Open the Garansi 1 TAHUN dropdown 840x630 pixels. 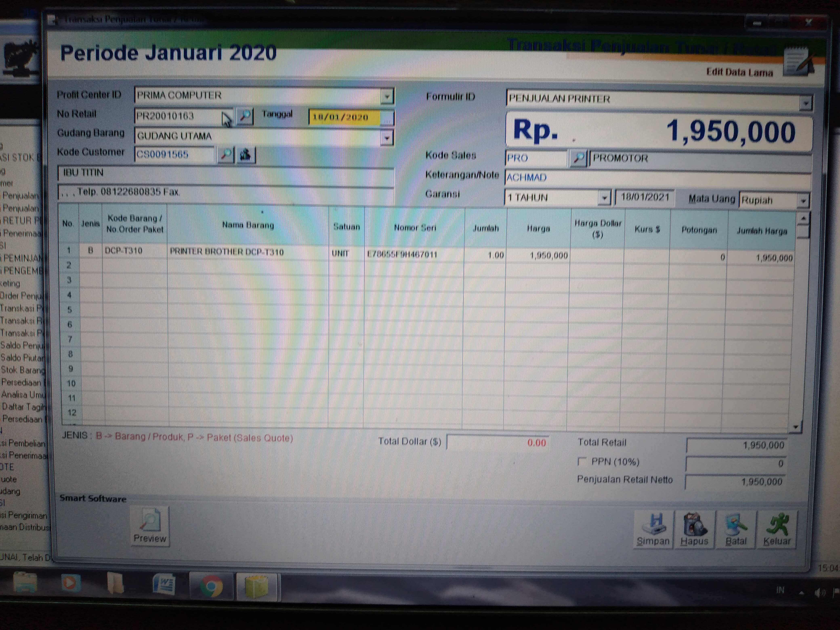click(604, 198)
